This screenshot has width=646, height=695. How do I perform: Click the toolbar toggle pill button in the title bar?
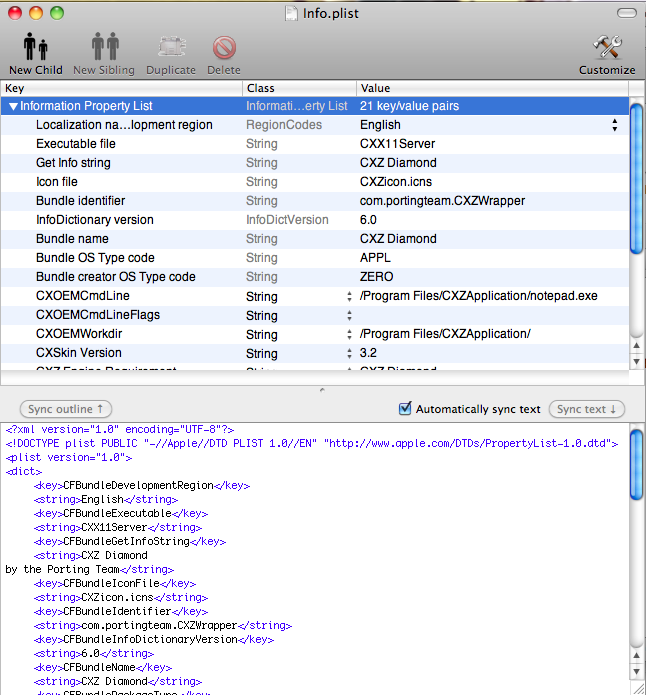tap(626, 13)
